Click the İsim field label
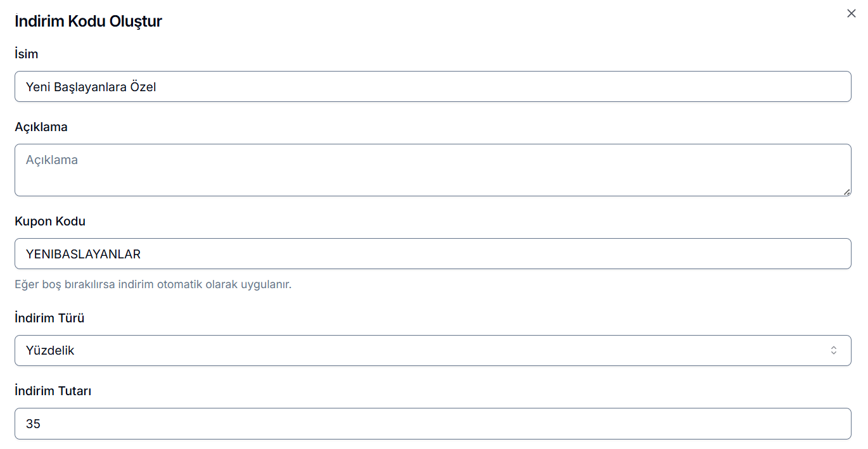 [x=27, y=54]
